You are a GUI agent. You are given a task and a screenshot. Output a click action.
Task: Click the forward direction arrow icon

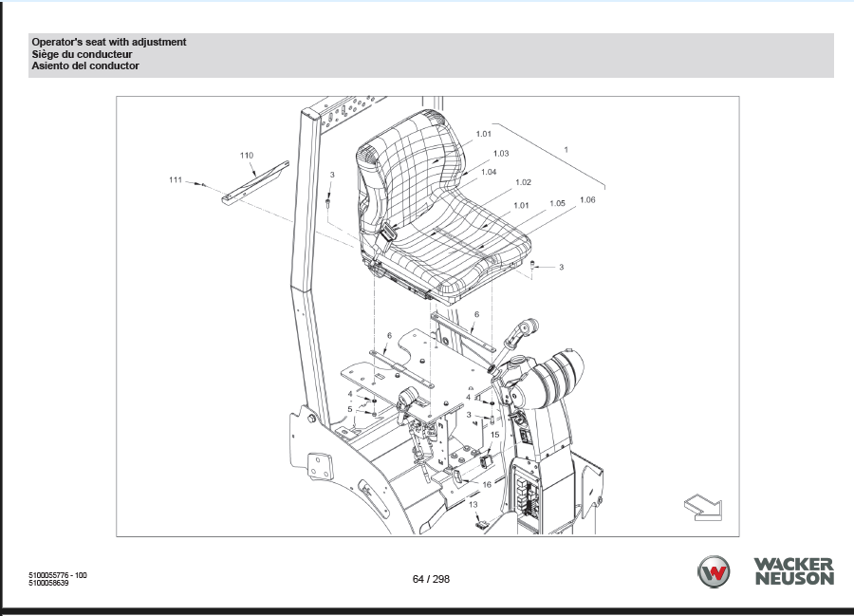coord(701,507)
